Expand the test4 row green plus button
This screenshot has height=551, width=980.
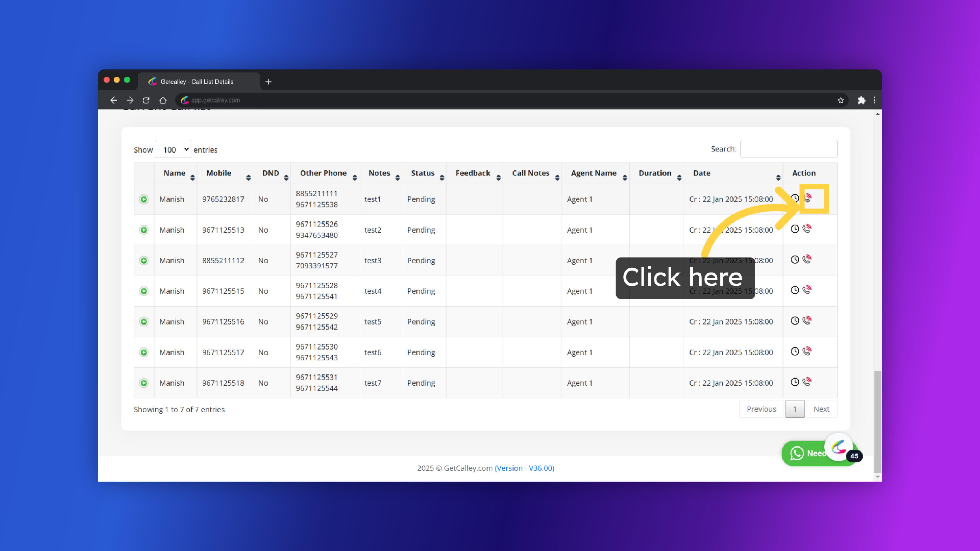[144, 291]
